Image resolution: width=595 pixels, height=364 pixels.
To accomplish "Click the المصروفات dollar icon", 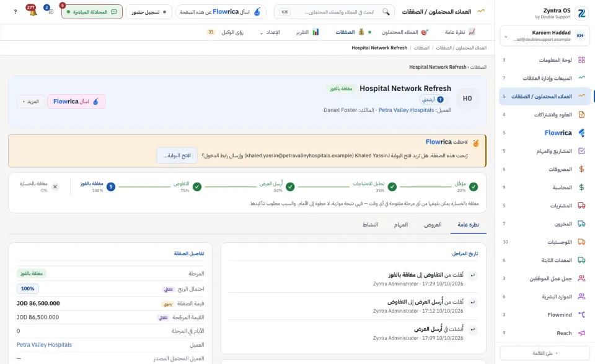I will (581, 169).
